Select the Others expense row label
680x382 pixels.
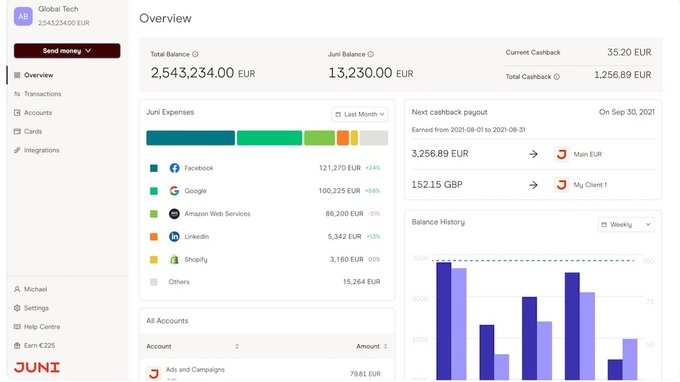(x=179, y=282)
